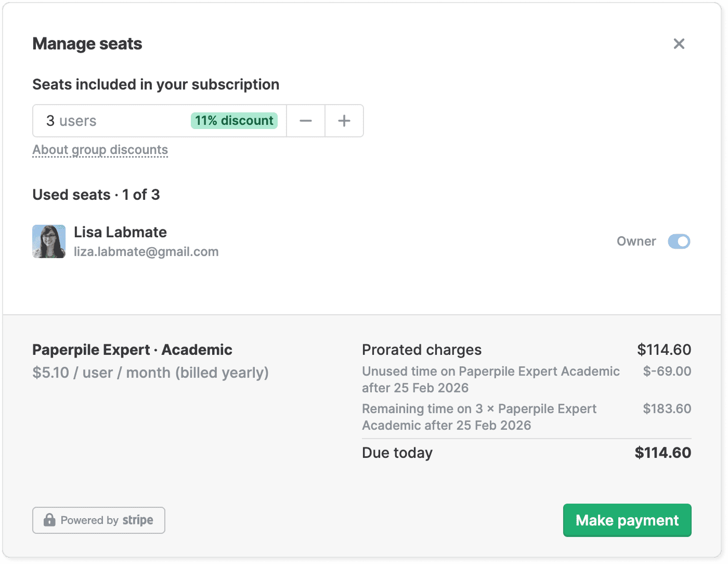Screen dimensions: 728x564
Task: Click the 11% discount badge
Action: coord(234,121)
